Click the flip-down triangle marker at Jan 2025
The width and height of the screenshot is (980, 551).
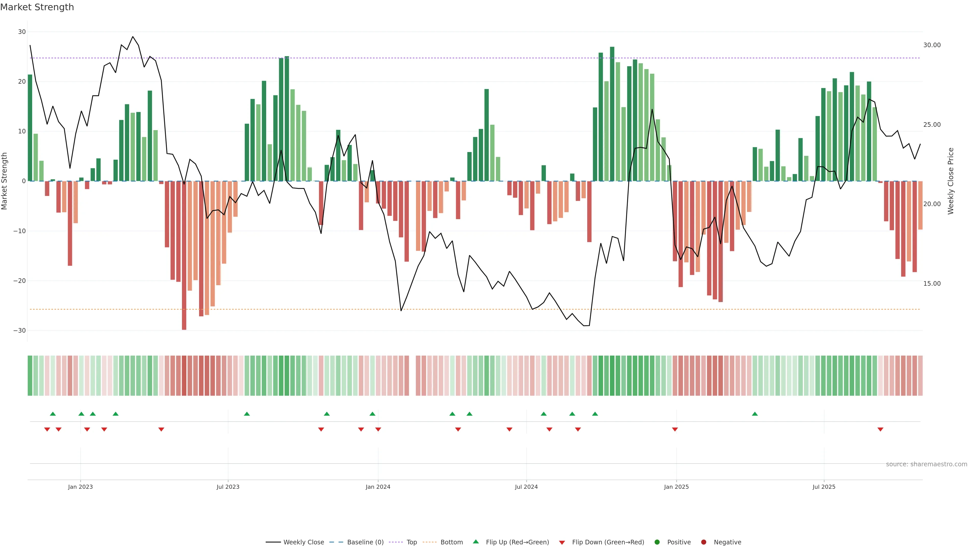pyautogui.click(x=675, y=429)
